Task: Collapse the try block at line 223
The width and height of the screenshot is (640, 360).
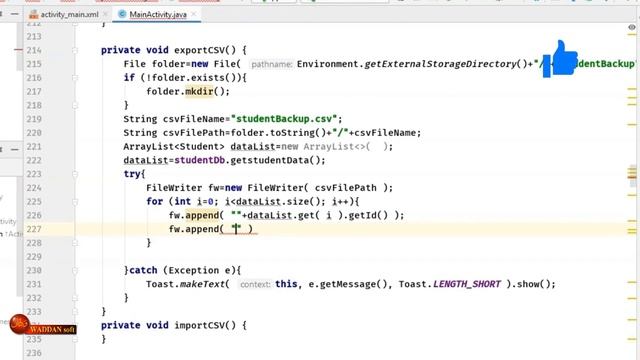Action: pyautogui.click(x=75, y=174)
